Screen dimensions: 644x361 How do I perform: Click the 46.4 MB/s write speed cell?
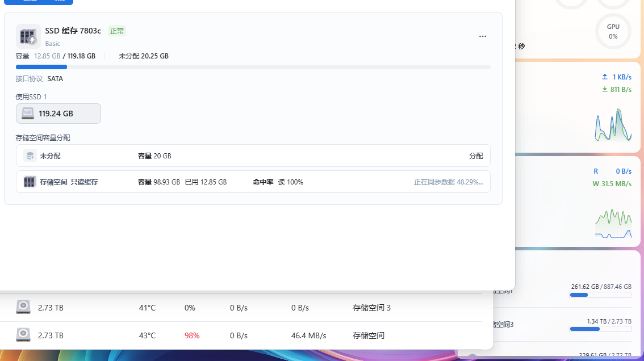[308, 335]
